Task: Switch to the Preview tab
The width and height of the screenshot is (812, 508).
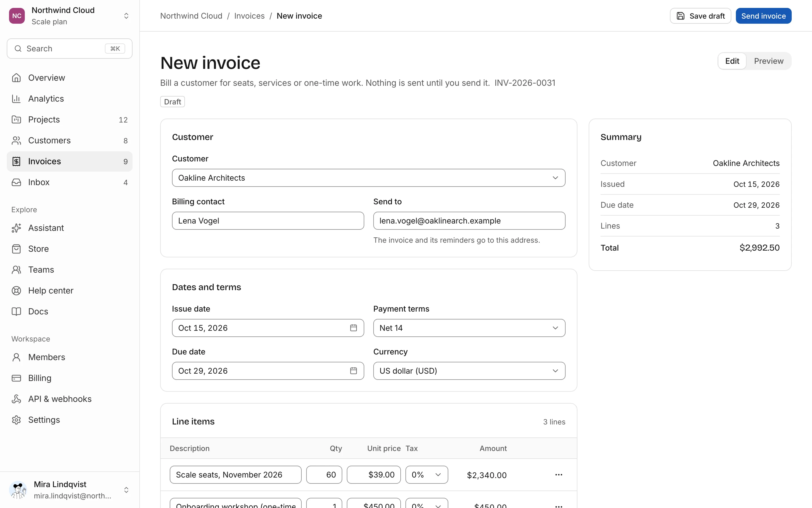Action: click(x=768, y=61)
